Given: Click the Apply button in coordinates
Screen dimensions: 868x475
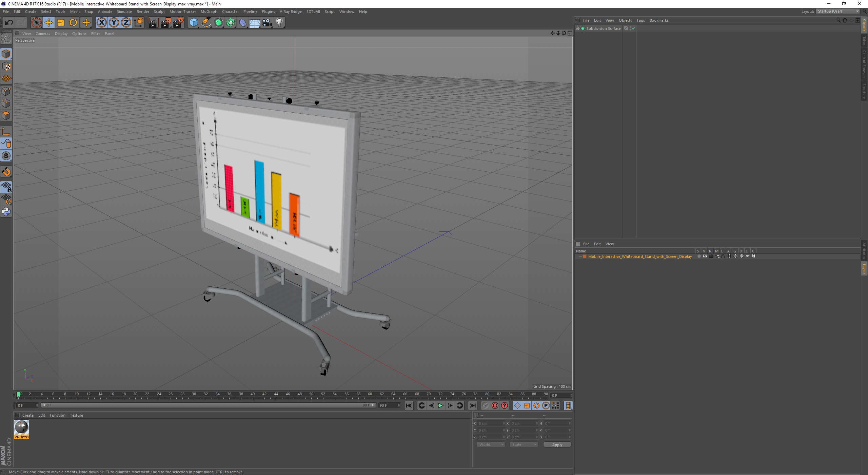Looking at the screenshot, I should [556, 444].
